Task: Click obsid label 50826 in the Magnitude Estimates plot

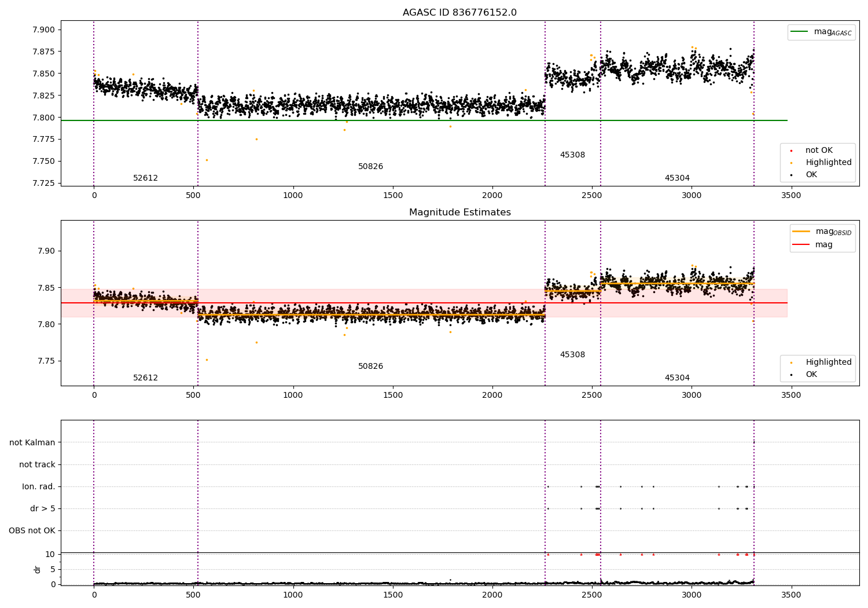Action: (x=370, y=367)
